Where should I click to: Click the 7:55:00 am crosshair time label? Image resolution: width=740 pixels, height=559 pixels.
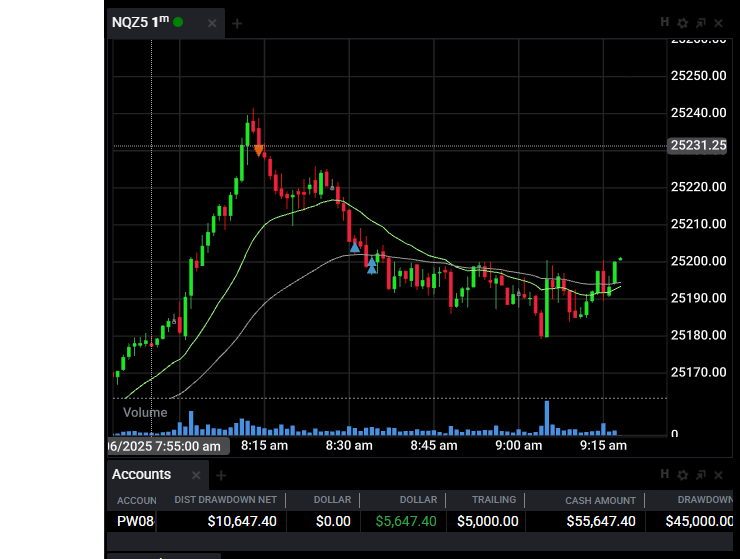click(x=168, y=446)
